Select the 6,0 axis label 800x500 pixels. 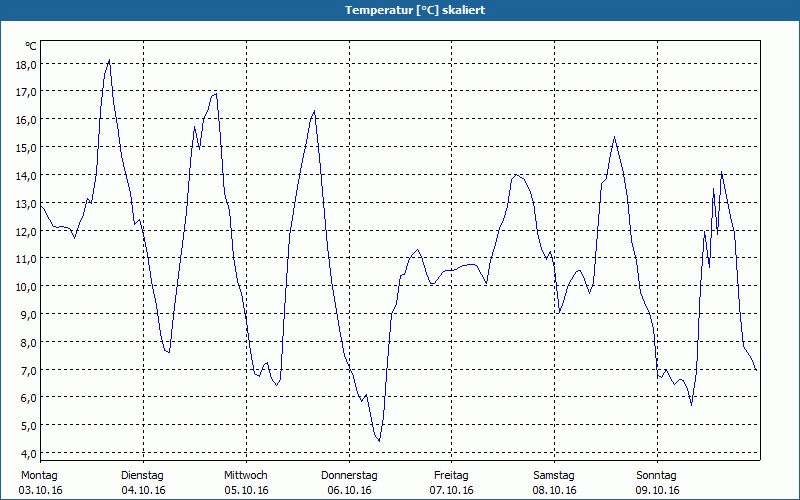(28, 398)
